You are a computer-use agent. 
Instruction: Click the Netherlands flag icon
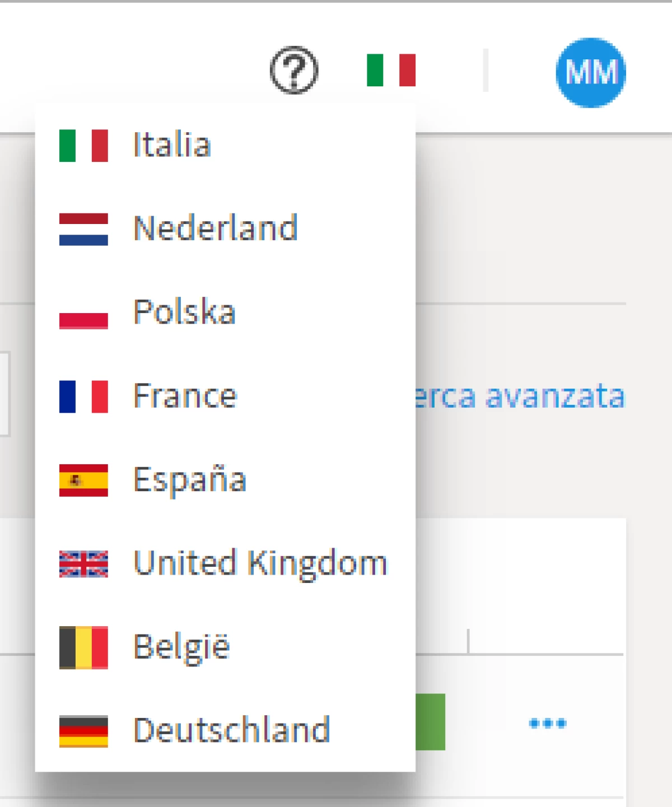tap(83, 229)
